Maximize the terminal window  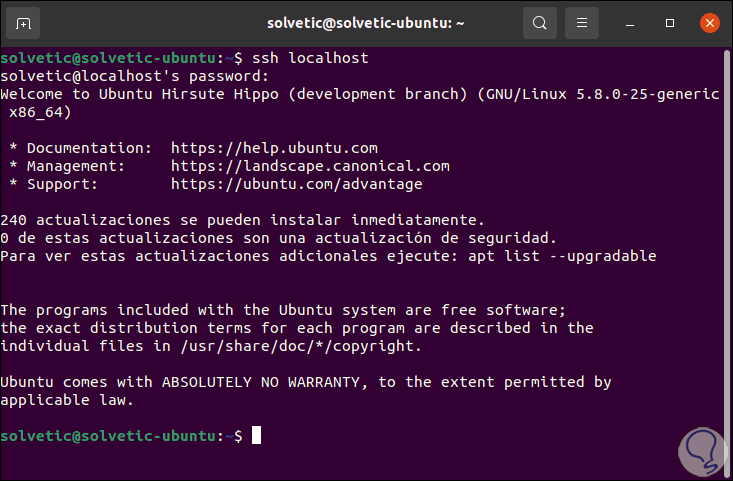[670, 22]
